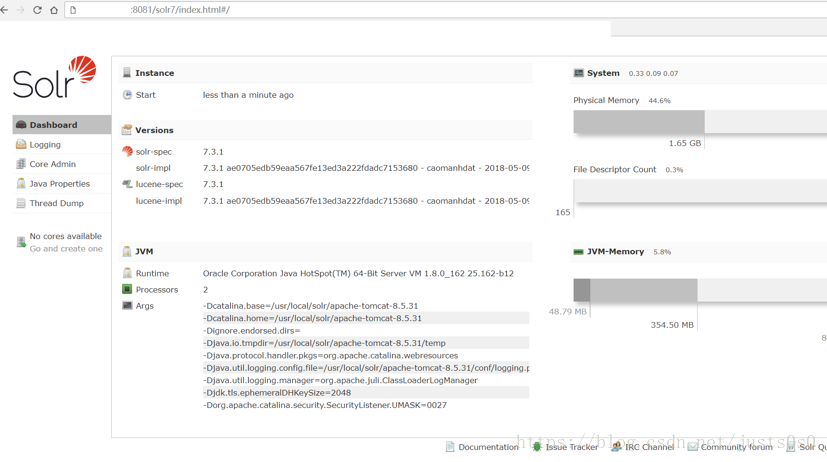The width and height of the screenshot is (827, 462).
Task: Click the lucene-impl version string
Action: 366,201
